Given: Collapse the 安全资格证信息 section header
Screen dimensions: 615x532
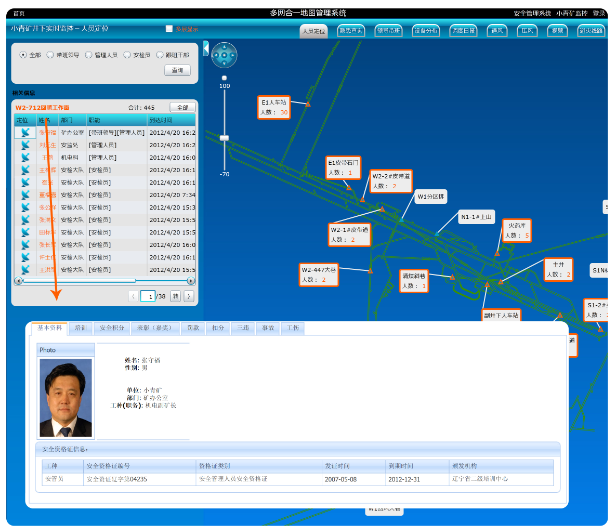Looking at the screenshot, I should (x=298, y=449).
